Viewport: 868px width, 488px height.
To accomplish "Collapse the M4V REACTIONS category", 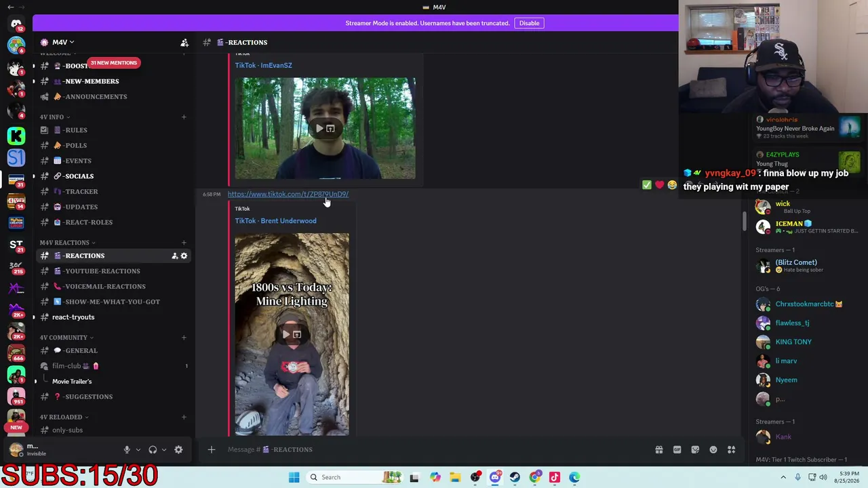I will pos(67,243).
